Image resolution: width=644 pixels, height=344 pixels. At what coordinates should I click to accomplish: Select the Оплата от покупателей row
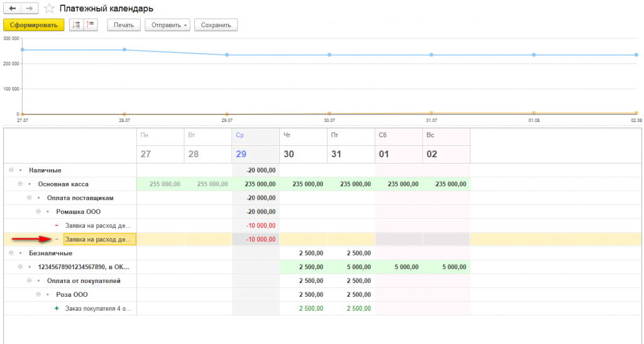(84, 280)
